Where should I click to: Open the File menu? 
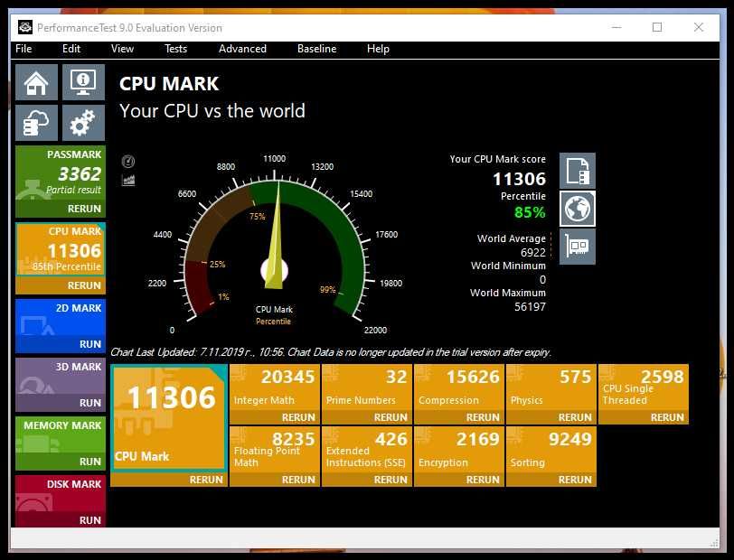24,49
